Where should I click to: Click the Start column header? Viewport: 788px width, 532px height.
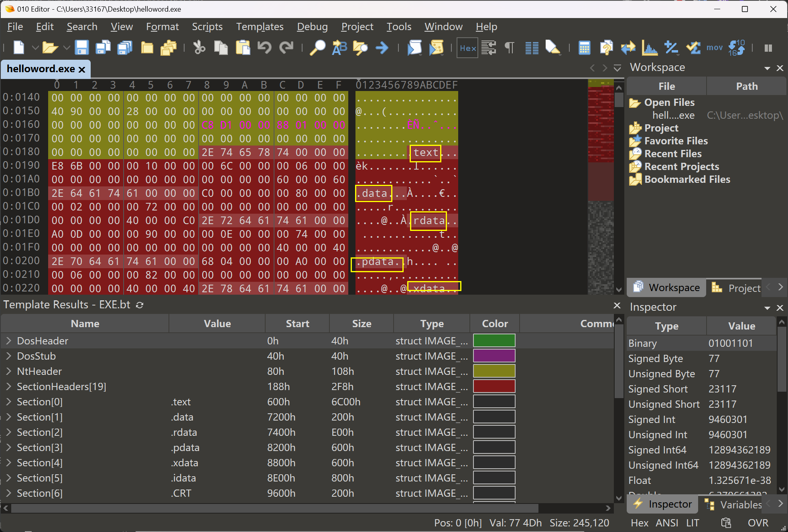[x=297, y=324]
